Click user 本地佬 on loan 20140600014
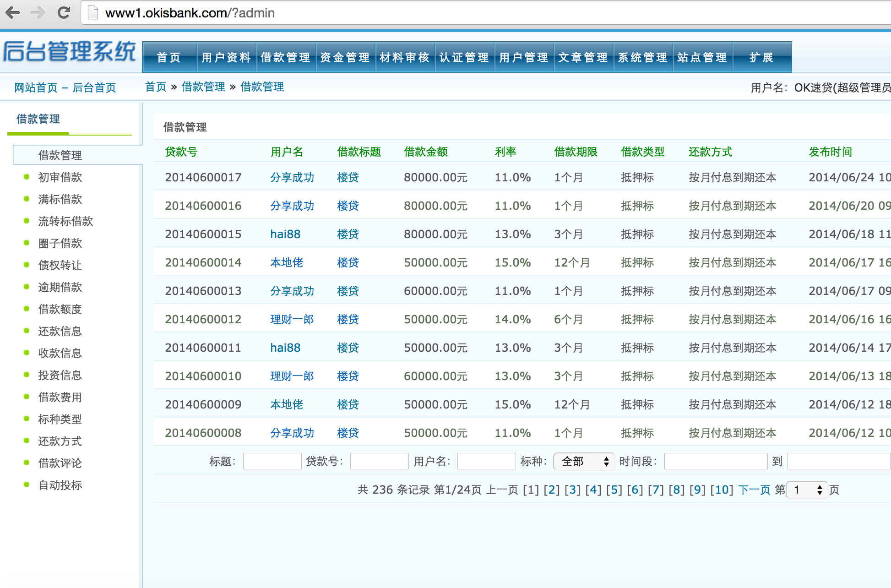The height and width of the screenshot is (588, 891). point(287,262)
